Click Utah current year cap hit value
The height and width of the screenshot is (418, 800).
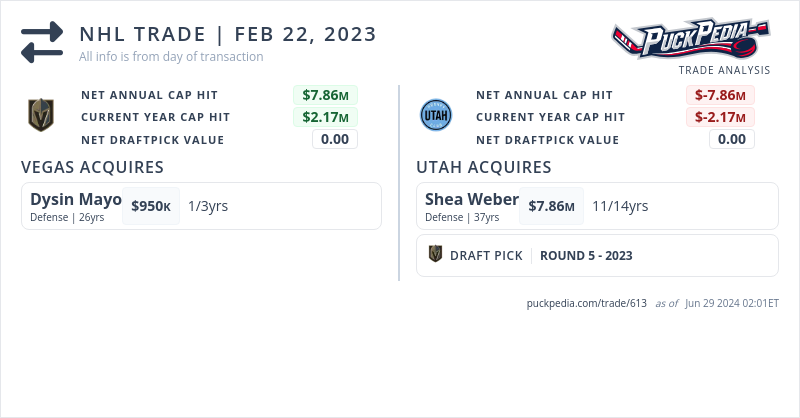pyautogui.click(x=720, y=117)
